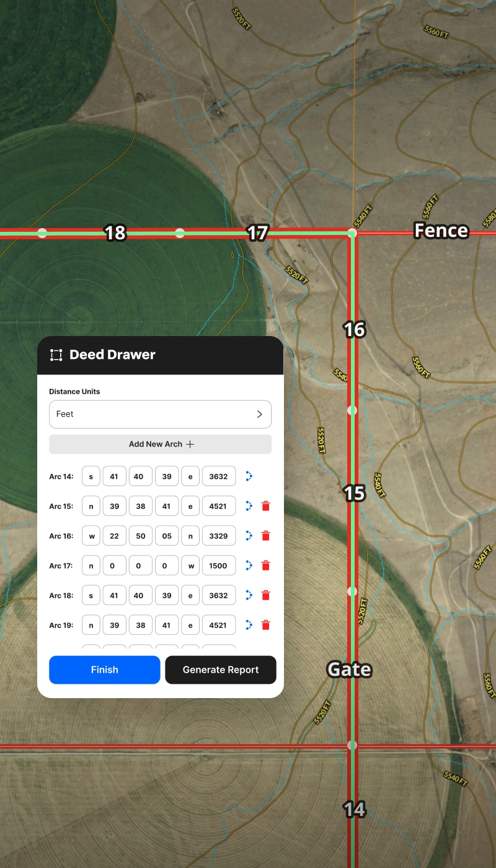496x868 pixels.
Task: Click Arc 15 first direction field 'n'
Action: point(91,507)
